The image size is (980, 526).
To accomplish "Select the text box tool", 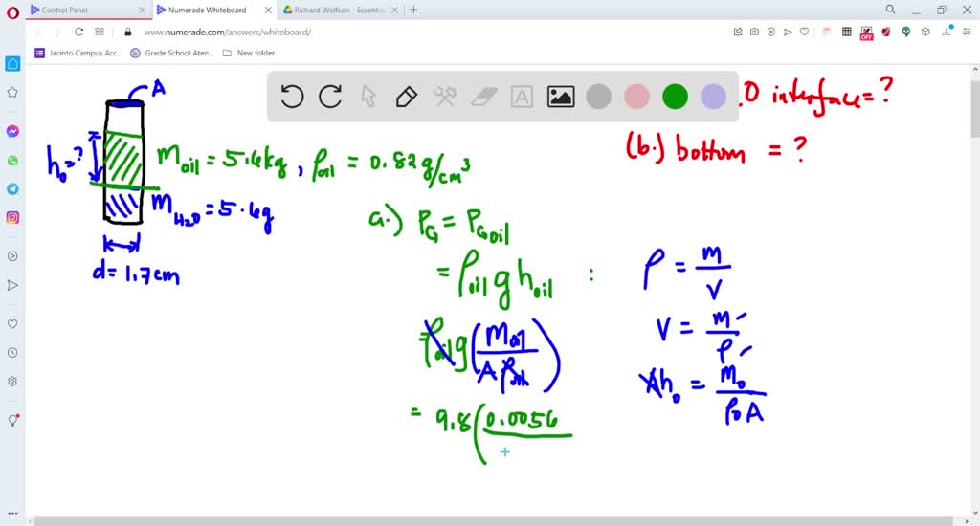I will [x=522, y=97].
